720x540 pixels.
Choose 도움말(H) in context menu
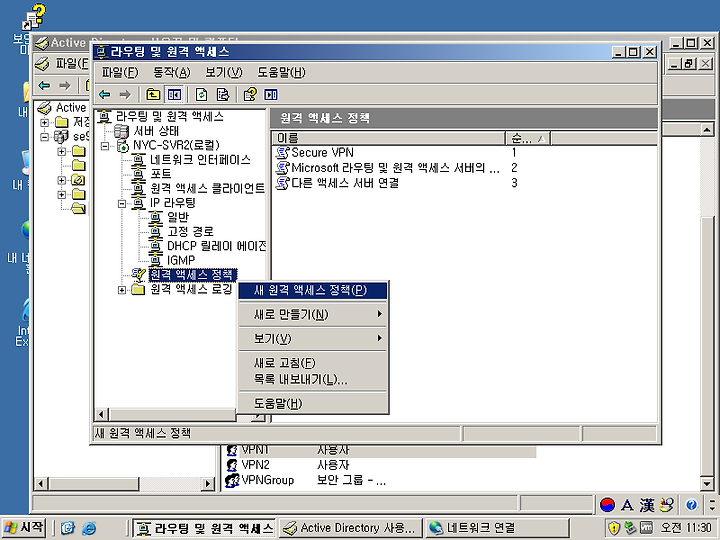click(x=313, y=403)
